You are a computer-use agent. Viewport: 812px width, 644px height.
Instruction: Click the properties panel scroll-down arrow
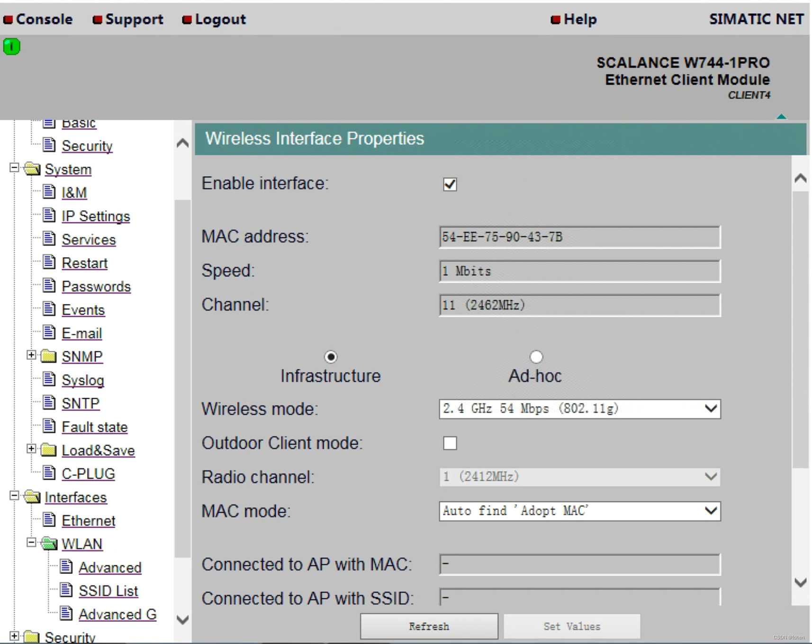(x=801, y=582)
